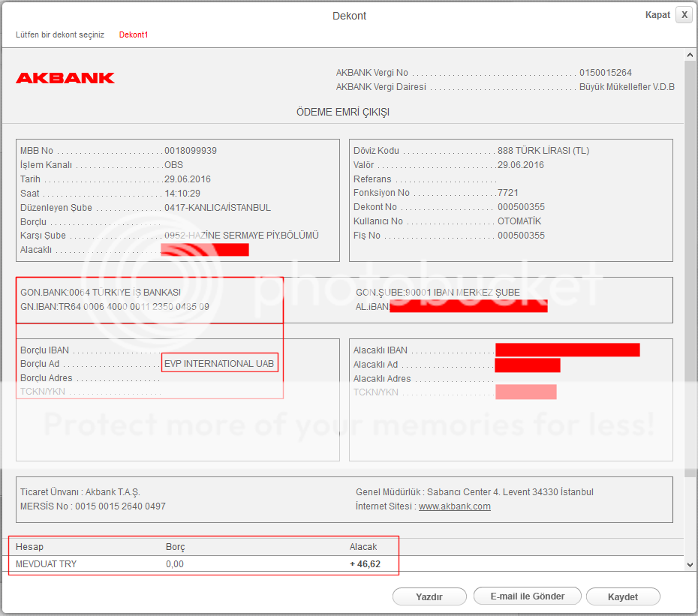
Task: Click the Dekont No value 000500355
Action: (x=521, y=206)
